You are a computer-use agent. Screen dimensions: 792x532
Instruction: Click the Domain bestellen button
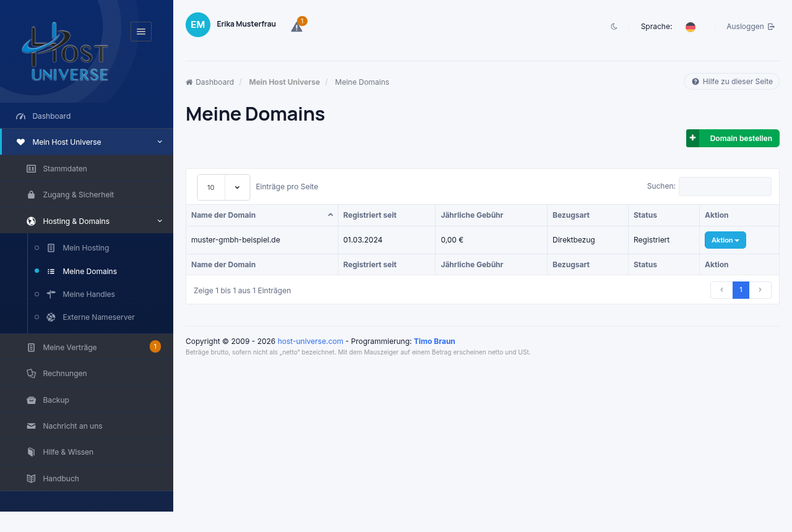pyautogui.click(x=733, y=139)
